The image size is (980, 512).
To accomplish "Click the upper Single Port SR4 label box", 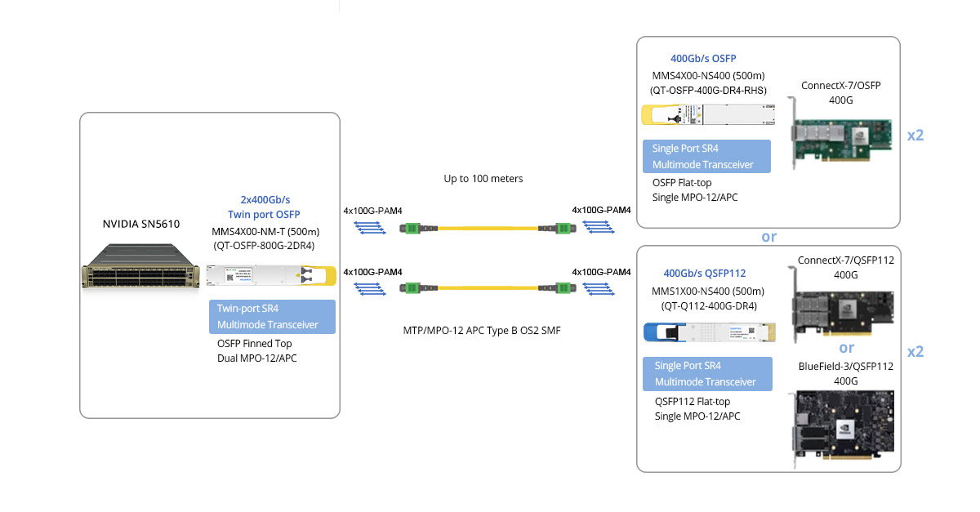I will [x=708, y=156].
